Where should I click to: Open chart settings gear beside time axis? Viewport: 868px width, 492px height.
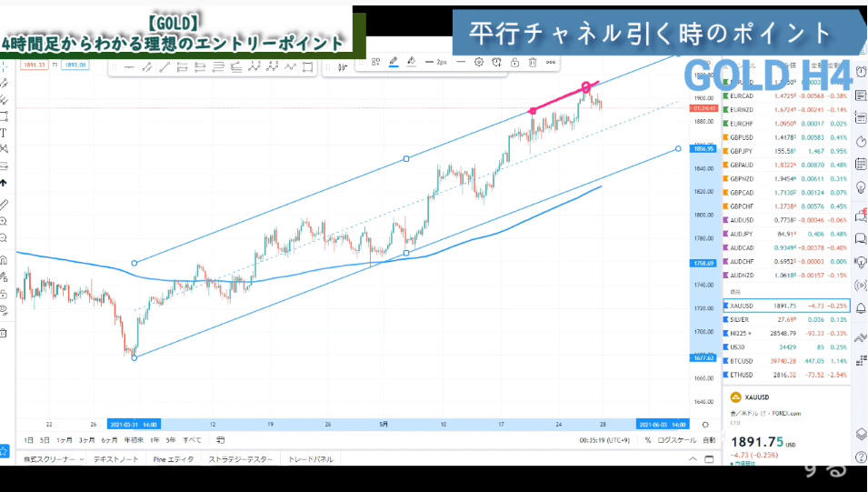705,425
